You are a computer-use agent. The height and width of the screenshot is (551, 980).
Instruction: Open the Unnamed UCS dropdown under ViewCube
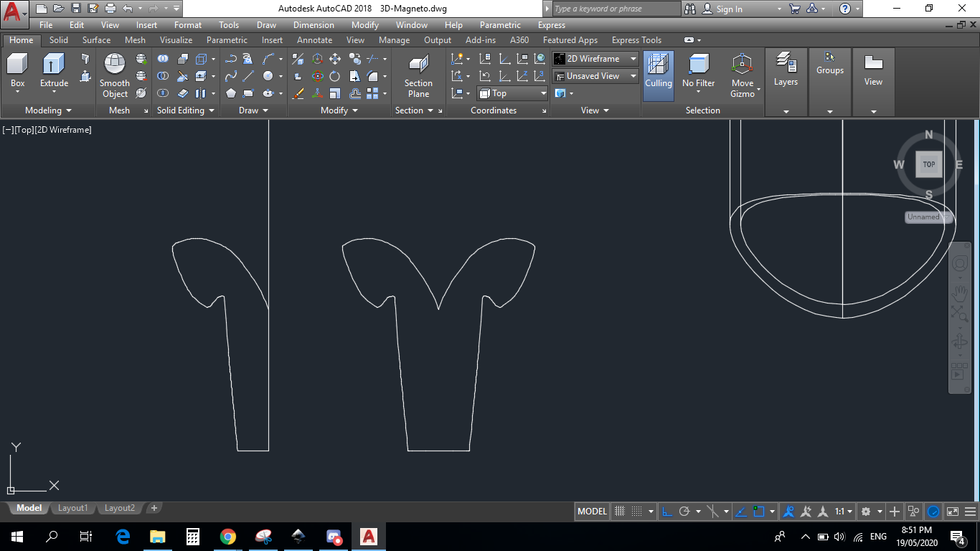(x=927, y=217)
